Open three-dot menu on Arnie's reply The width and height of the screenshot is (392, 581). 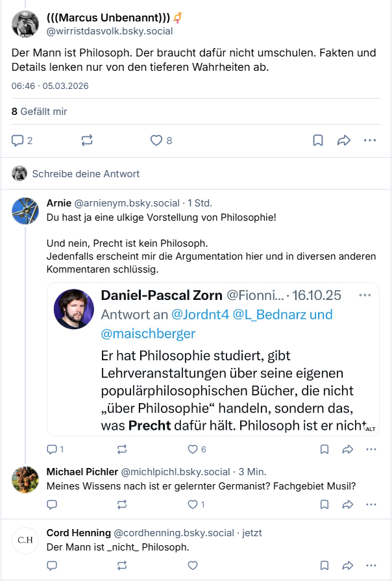pyautogui.click(x=371, y=449)
